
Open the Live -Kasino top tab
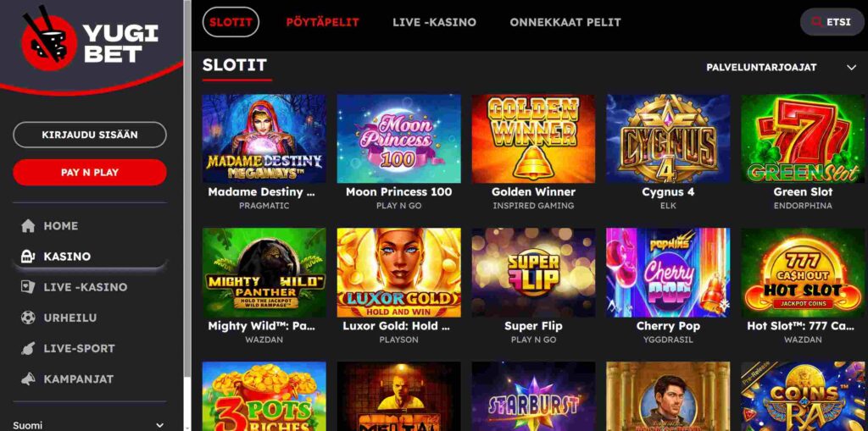pyautogui.click(x=435, y=23)
